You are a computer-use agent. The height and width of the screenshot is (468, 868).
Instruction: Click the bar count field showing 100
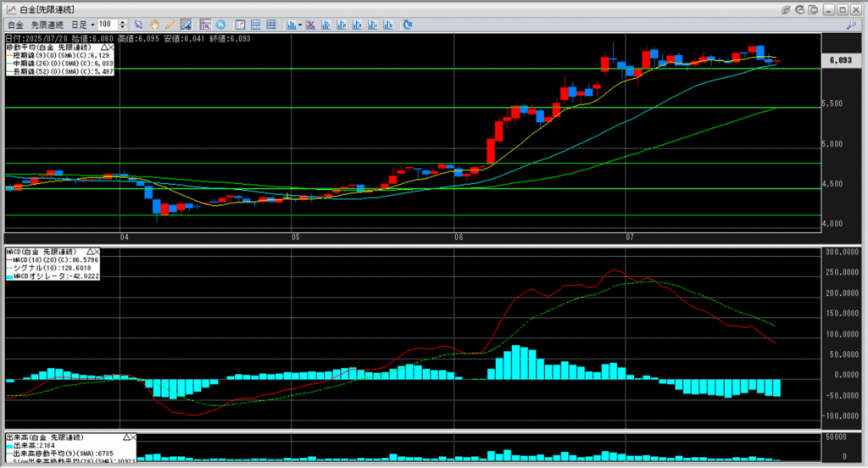point(108,25)
